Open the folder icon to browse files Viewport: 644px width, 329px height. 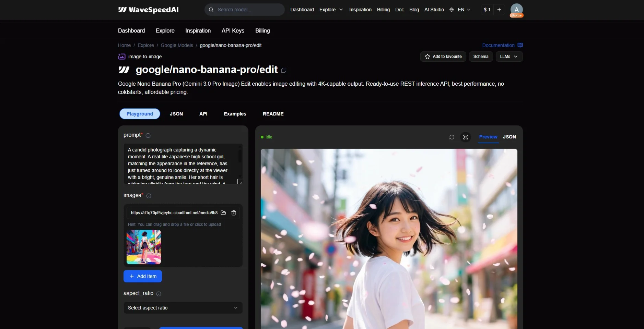(x=223, y=213)
